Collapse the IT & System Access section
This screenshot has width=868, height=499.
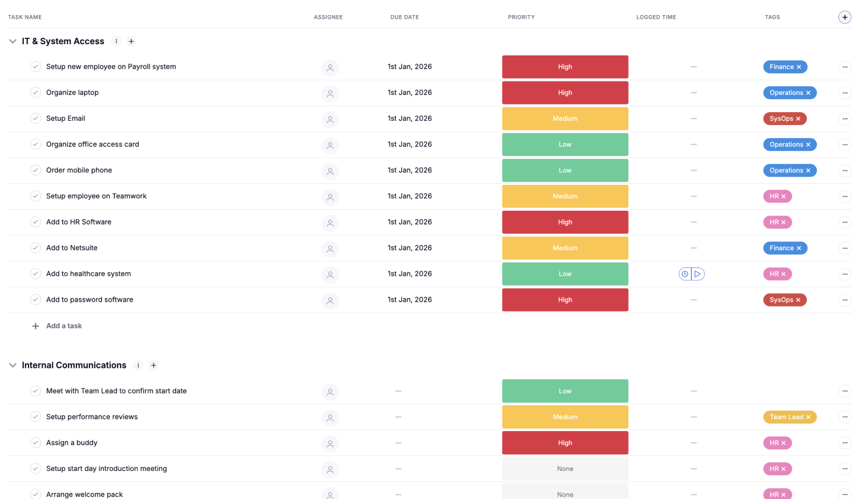(x=13, y=41)
